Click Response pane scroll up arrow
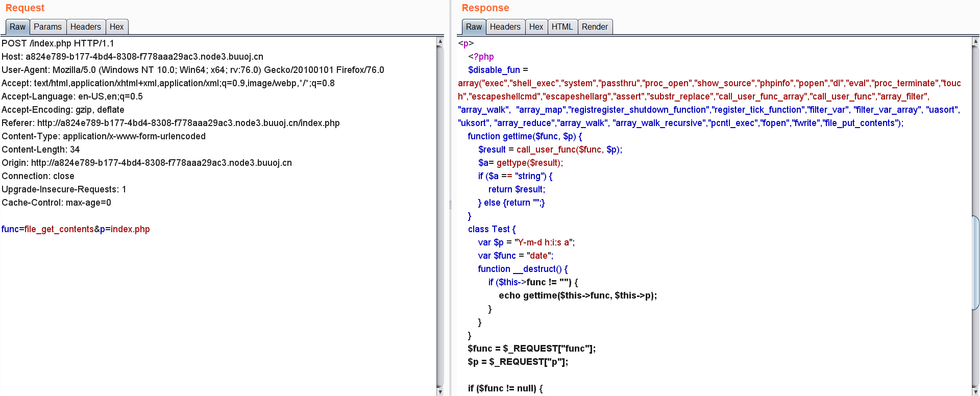 click(x=975, y=41)
